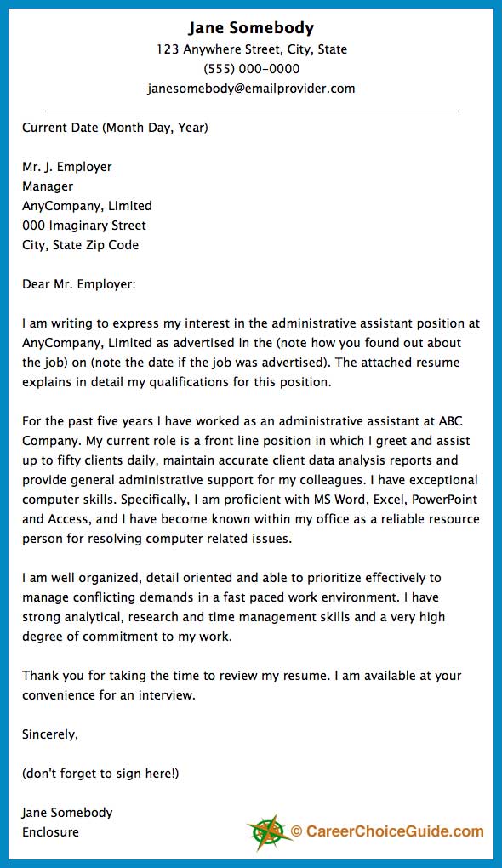Click the Dear Mr. Employer salutation
This screenshot has height=868, width=502.
click(78, 284)
